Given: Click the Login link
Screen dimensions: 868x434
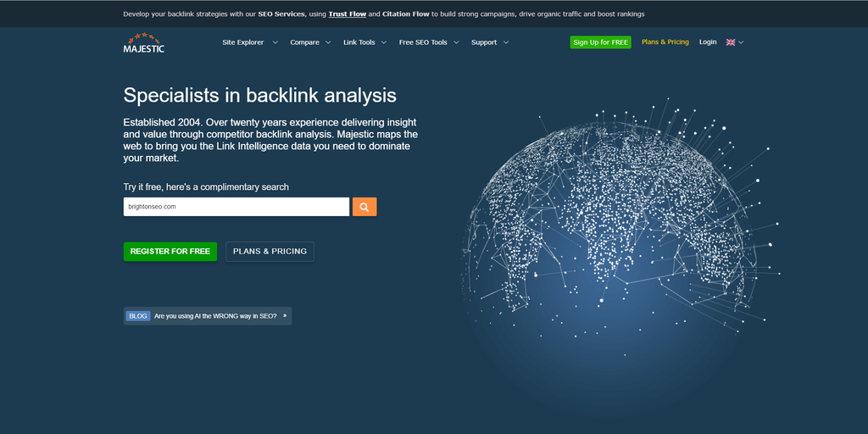Looking at the screenshot, I should 708,42.
